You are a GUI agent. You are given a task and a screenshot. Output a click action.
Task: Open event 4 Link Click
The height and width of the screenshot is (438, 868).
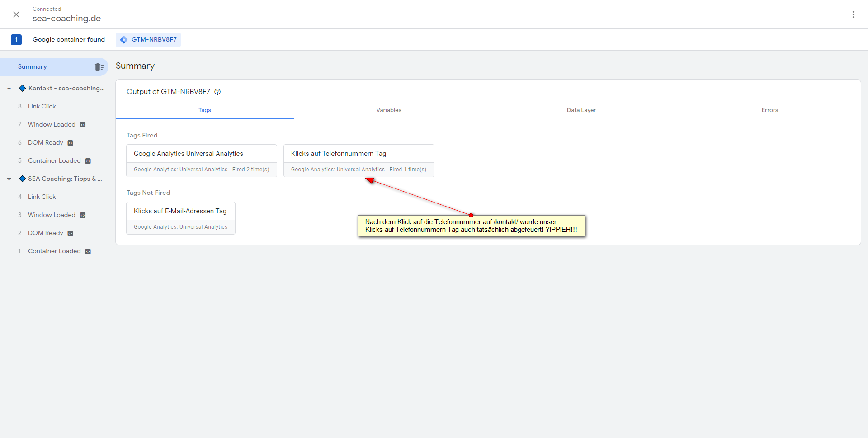point(42,197)
